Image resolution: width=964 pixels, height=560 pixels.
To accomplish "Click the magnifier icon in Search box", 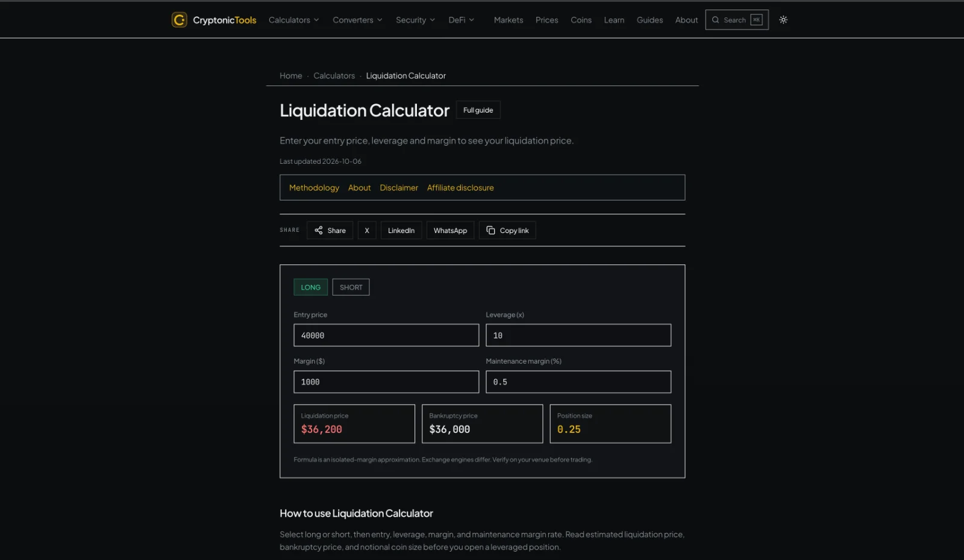I will (716, 20).
